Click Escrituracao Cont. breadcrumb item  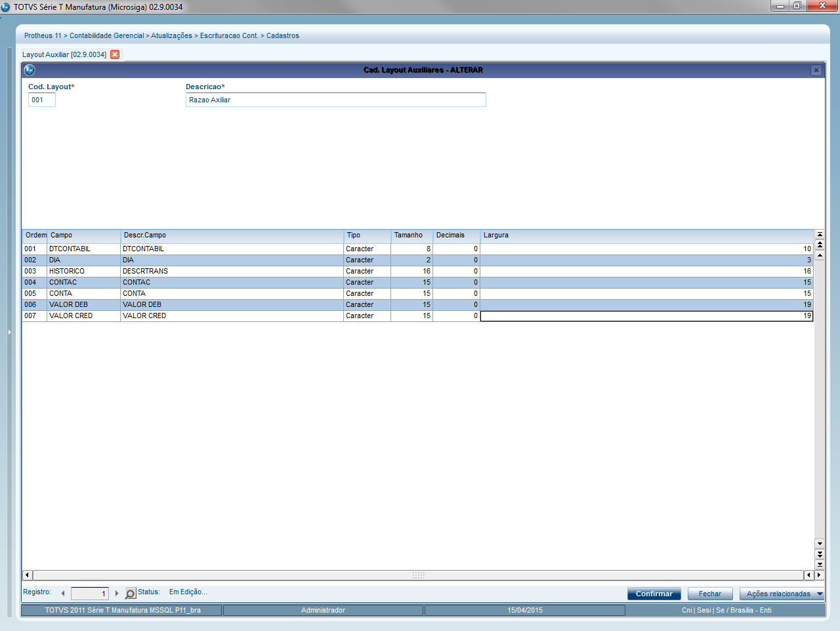[x=229, y=35]
